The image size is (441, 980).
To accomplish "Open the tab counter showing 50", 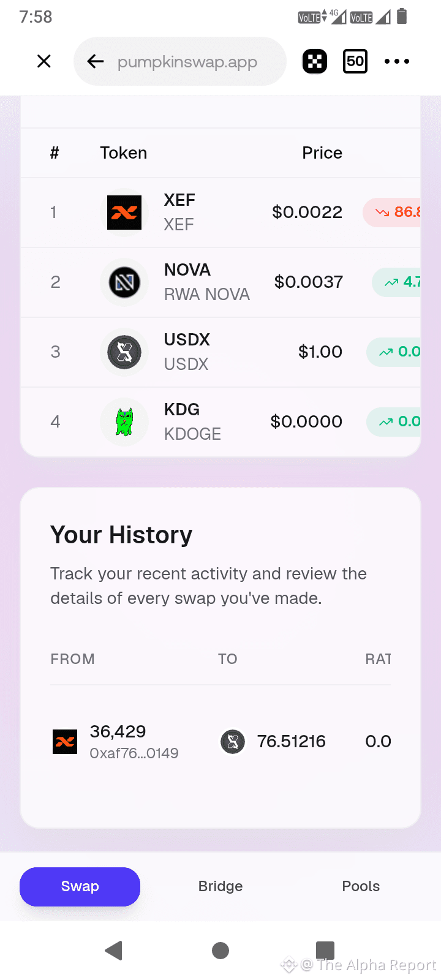I will coord(355,61).
